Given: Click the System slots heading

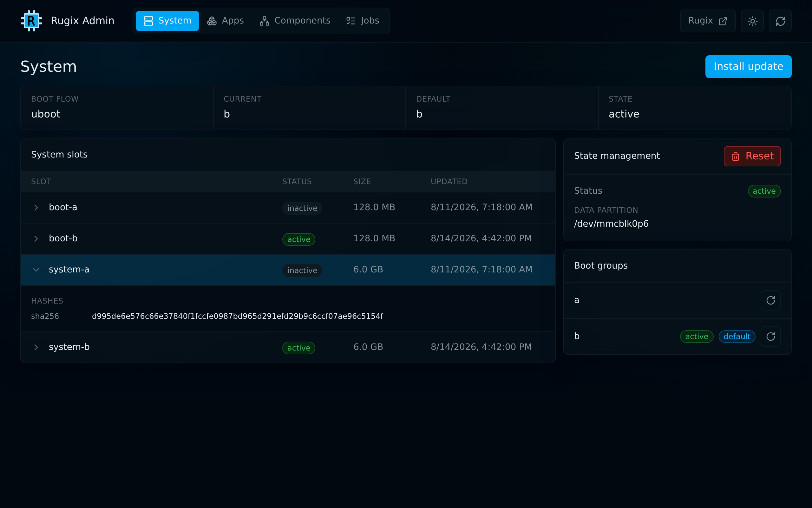Looking at the screenshot, I should pyautogui.click(x=59, y=155).
